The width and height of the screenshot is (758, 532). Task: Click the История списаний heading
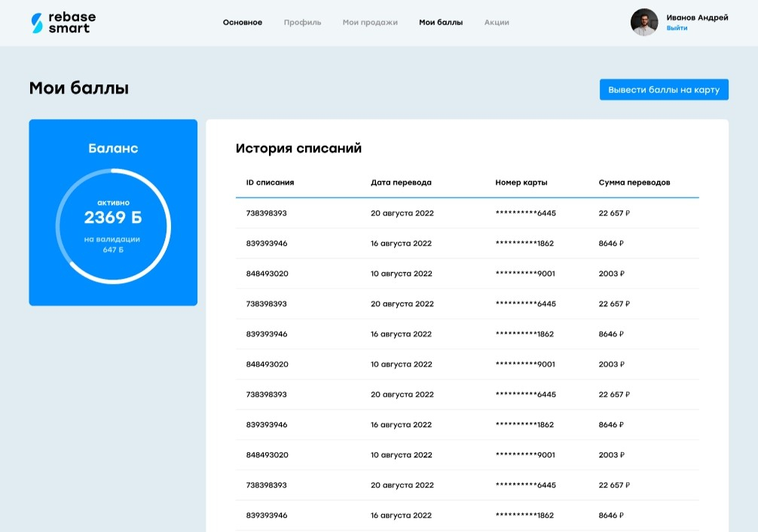(298, 148)
